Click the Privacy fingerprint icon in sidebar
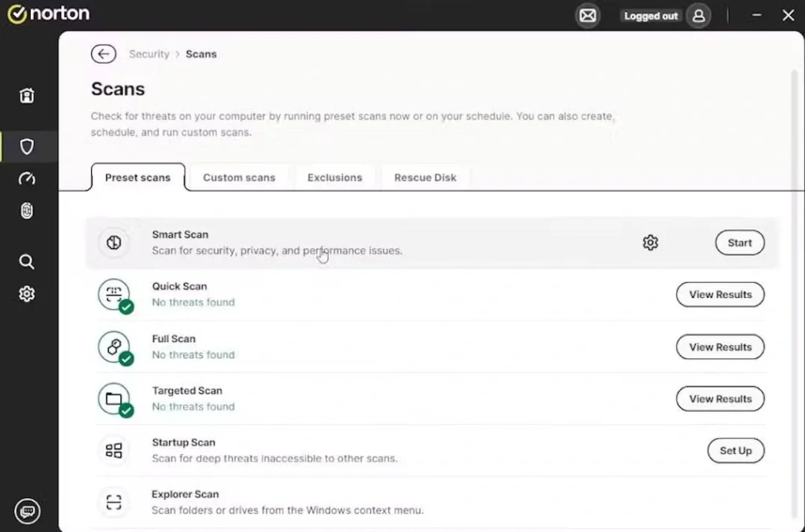 [27, 211]
